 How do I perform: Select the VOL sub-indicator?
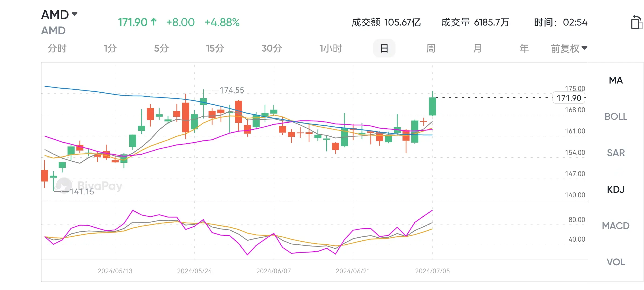pyautogui.click(x=616, y=262)
